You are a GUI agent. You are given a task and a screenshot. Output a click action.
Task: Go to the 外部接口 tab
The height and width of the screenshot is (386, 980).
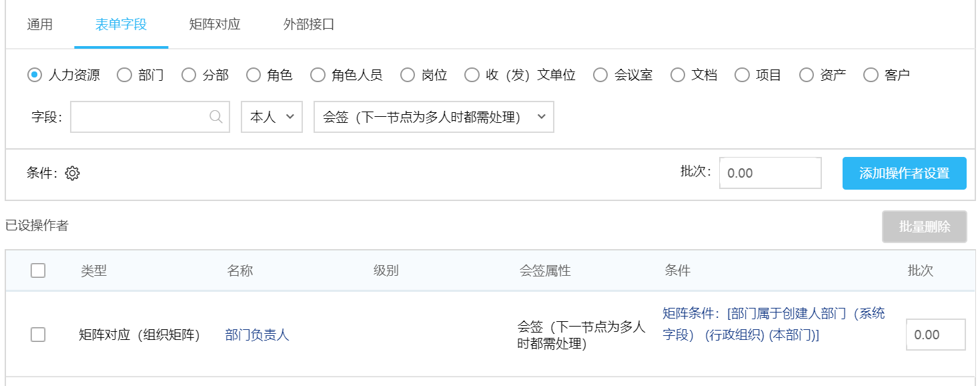[309, 25]
